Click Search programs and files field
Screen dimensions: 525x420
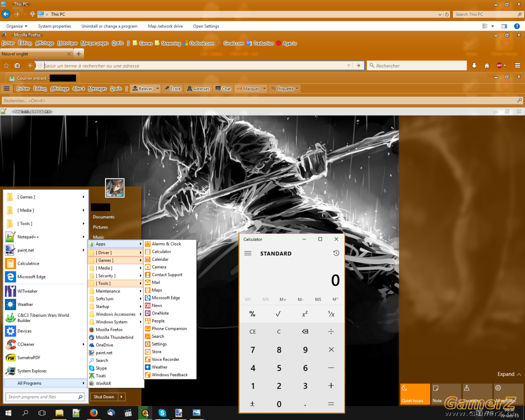(45, 397)
